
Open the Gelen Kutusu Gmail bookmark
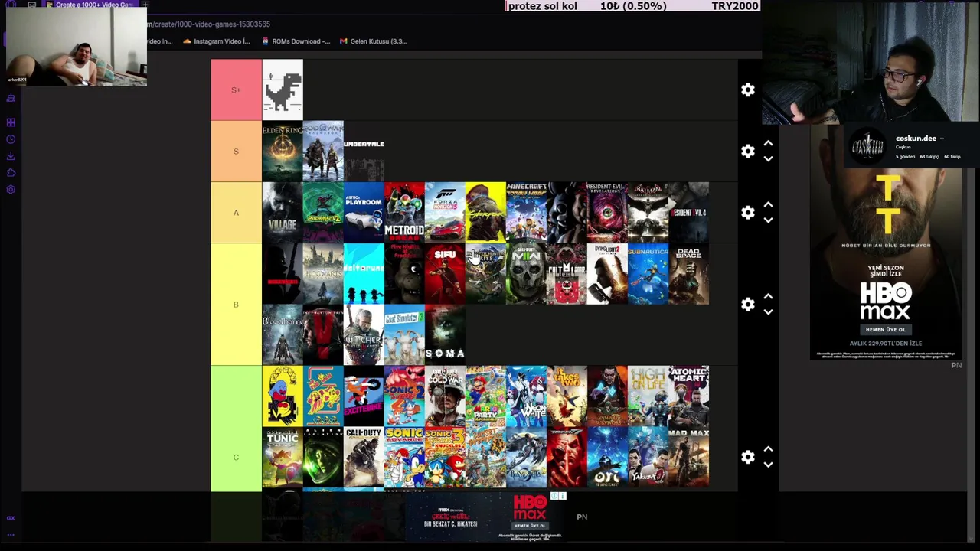tap(374, 41)
